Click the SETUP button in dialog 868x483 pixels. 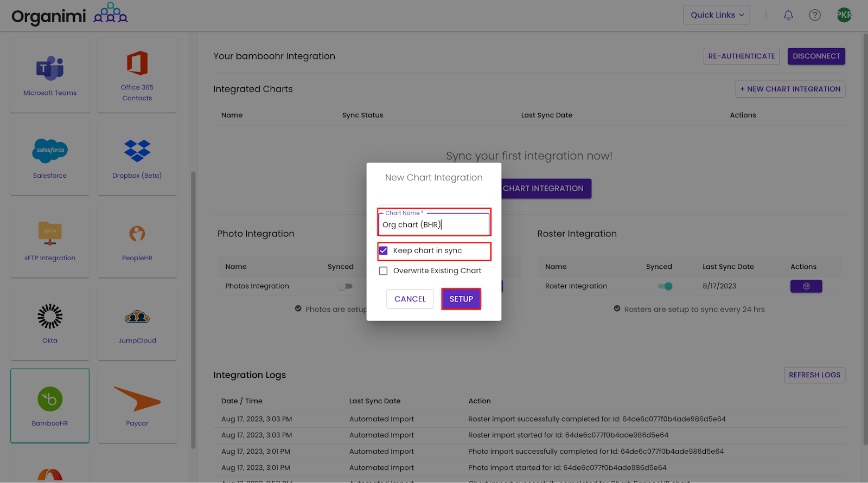461,299
